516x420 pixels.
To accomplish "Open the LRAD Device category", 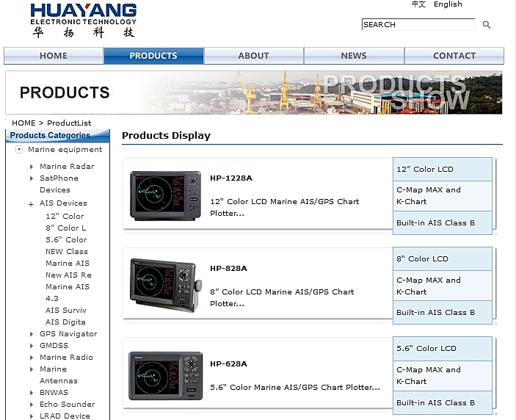I will pyautogui.click(x=65, y=416).
